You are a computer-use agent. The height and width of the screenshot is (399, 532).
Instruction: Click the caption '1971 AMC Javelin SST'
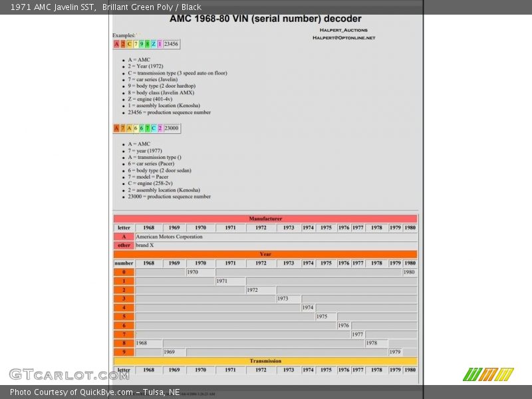53,7
